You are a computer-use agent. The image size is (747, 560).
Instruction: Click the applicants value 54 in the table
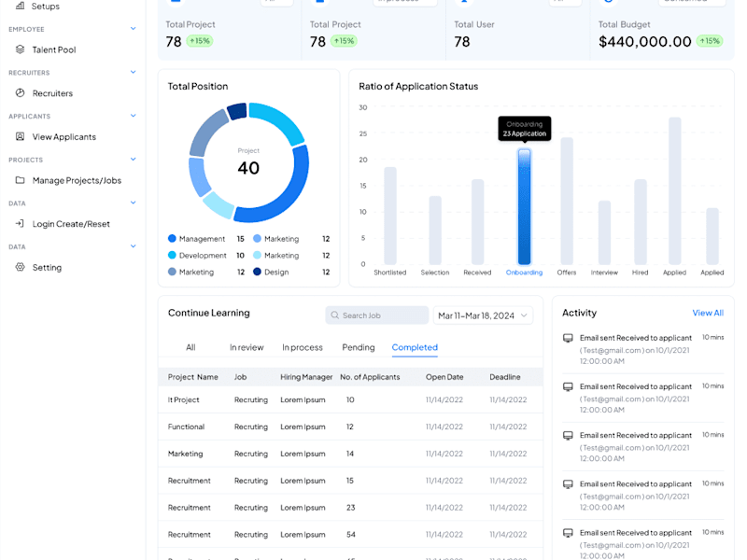[351, 534]
